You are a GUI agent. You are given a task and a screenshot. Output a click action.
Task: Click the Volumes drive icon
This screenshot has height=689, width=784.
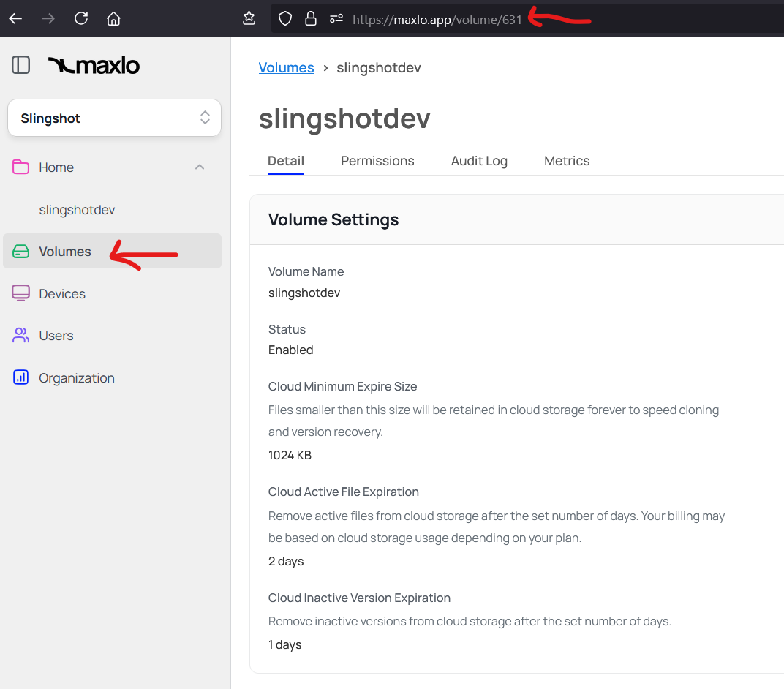pos(20,252)
